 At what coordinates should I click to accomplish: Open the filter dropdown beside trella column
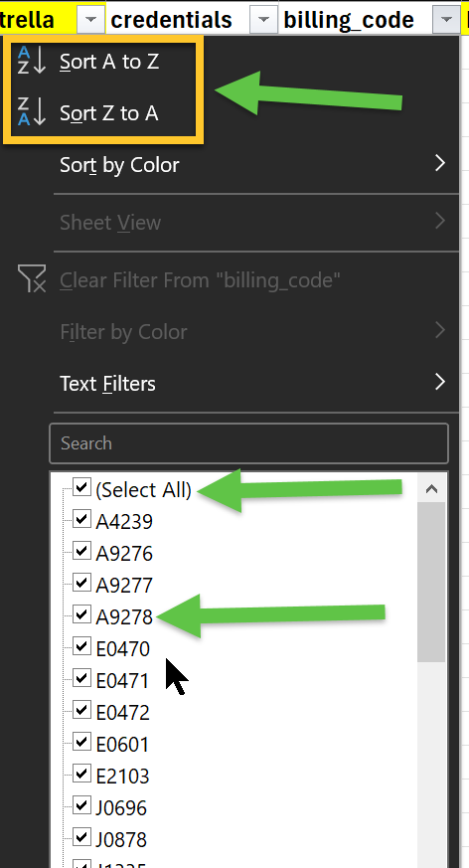coord(90,21)
